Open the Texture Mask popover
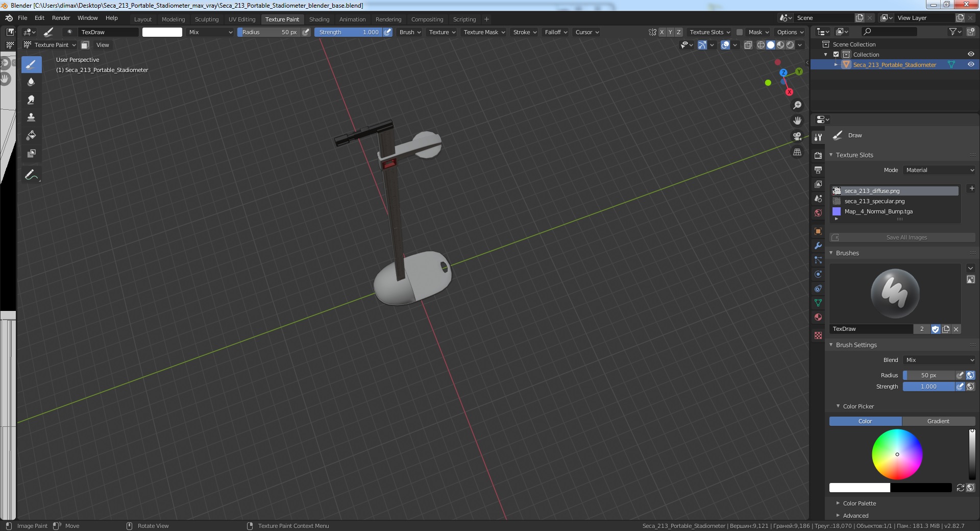The image size is (980, 531). (x=484, y=32)
